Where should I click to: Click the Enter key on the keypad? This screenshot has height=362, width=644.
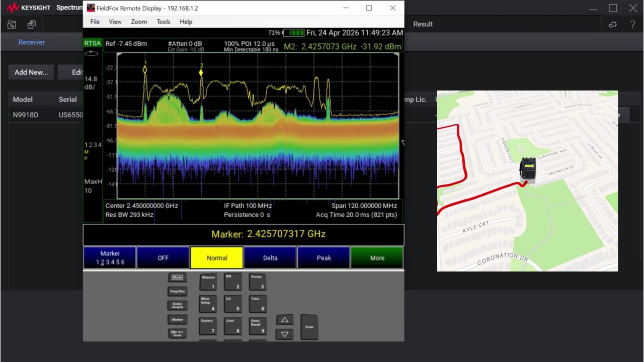pyautogui.click(x=309, y=327)
